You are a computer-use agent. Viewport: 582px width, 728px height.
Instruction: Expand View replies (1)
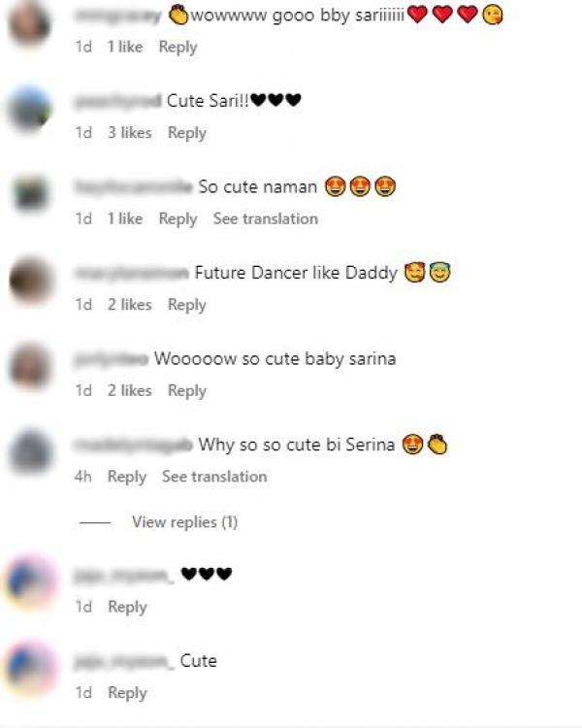[184, 522]
